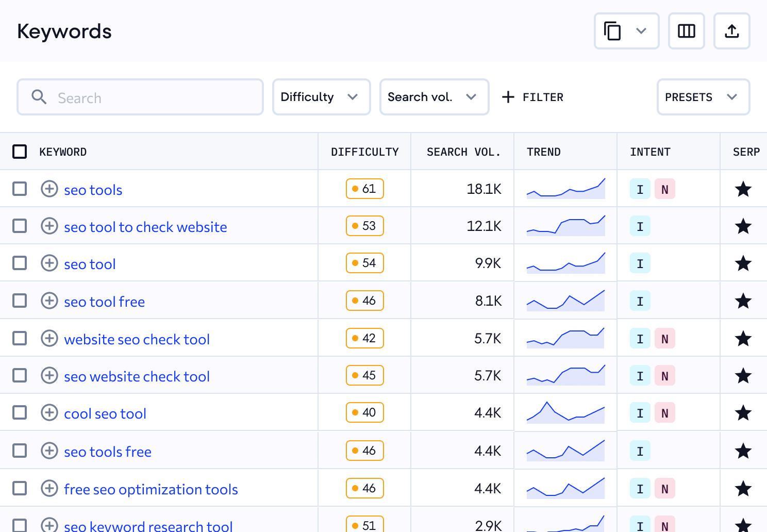Click plus icon beside 'seo tool free'

(x=49, y=301)
